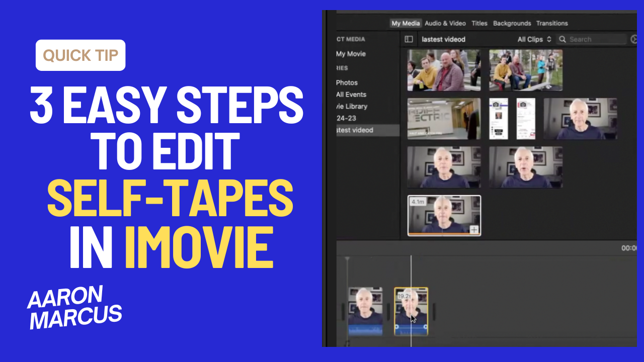Switch to the Audio & Video tab
The height and width of the screenshot is (362, 644).
445,23
